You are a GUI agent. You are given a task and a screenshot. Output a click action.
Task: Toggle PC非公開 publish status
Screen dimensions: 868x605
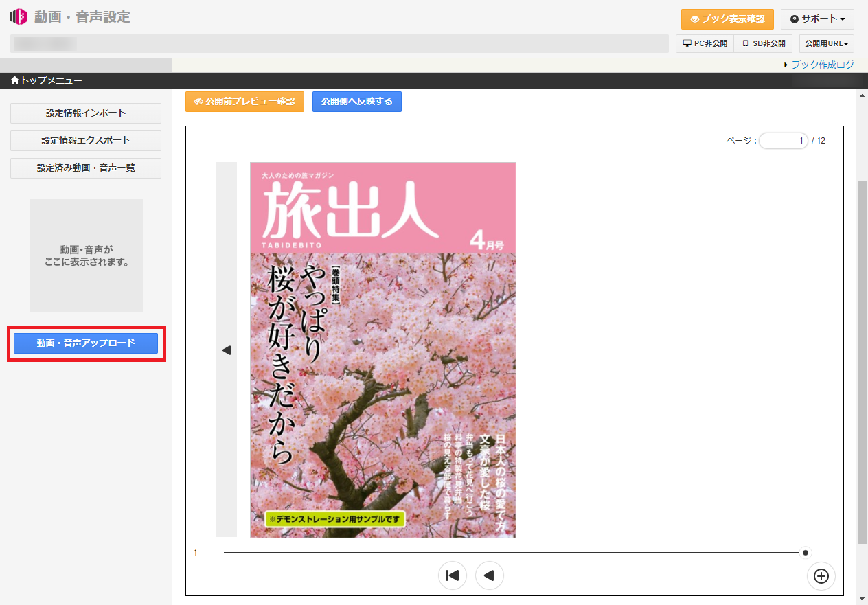coord(705,43)
